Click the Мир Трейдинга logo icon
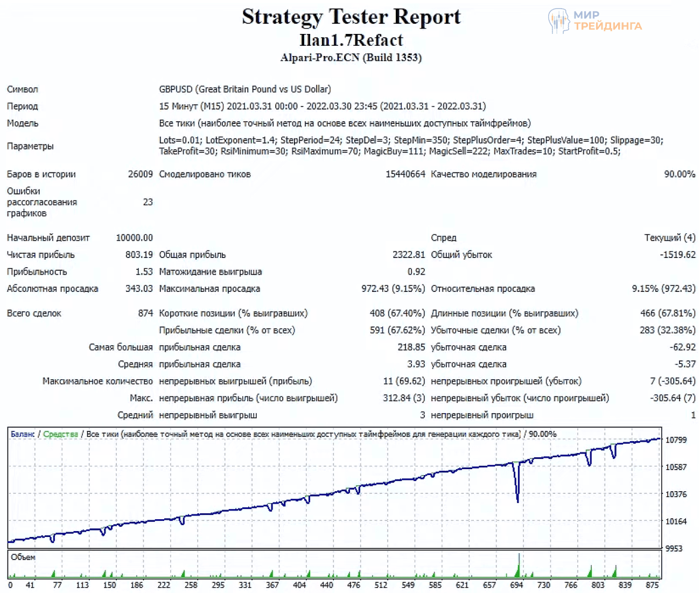The image size is (700, 593). pos(558,21)
